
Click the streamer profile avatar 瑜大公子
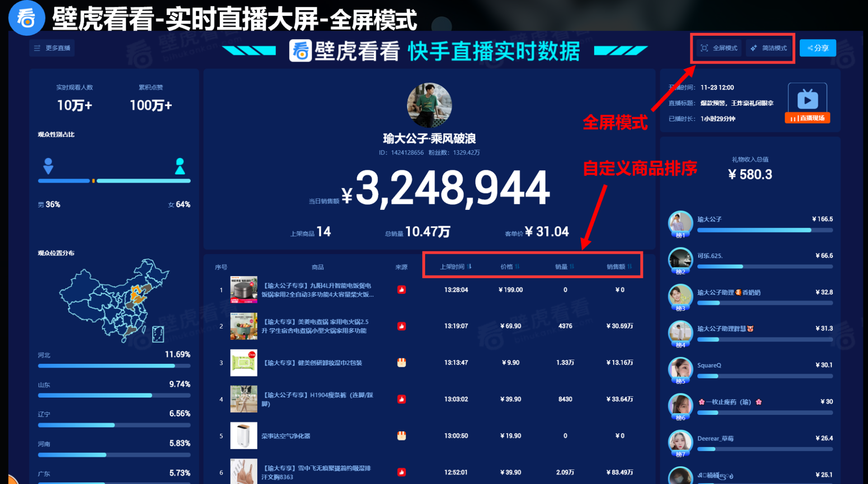429,105
